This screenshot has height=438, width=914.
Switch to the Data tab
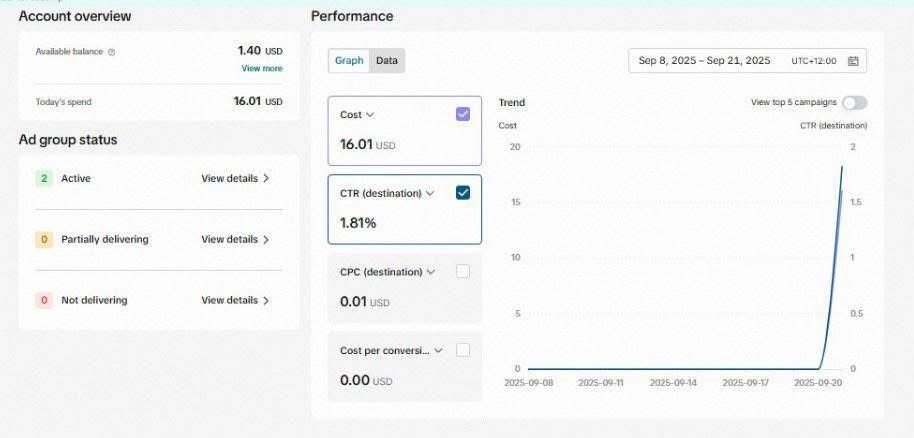[387, 61]
